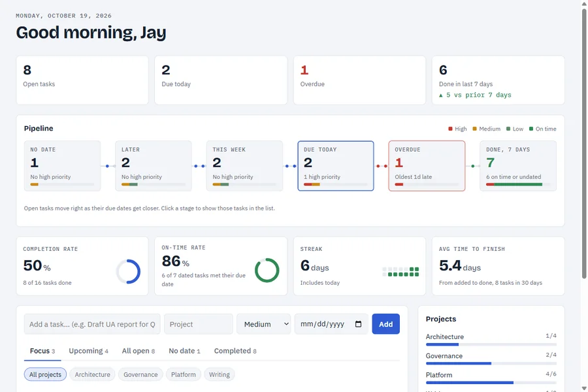Click the Projects panel heading
Image resolution: width=588 pixels, height=392 pixels.
[441, 319]
